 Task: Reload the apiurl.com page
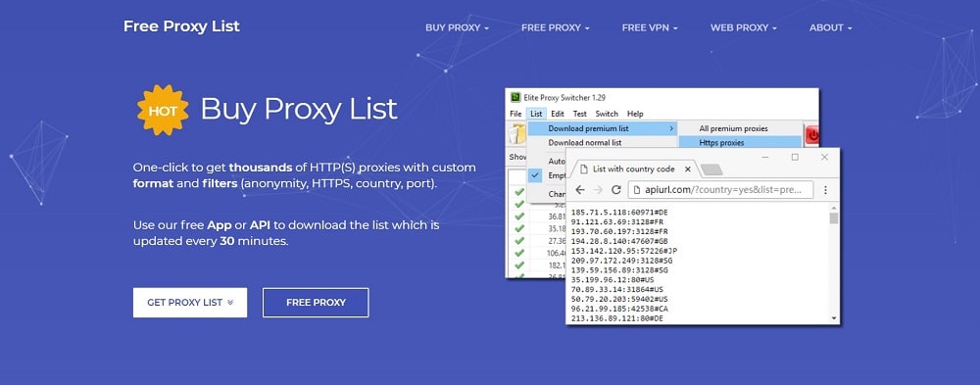coord(616,189)
